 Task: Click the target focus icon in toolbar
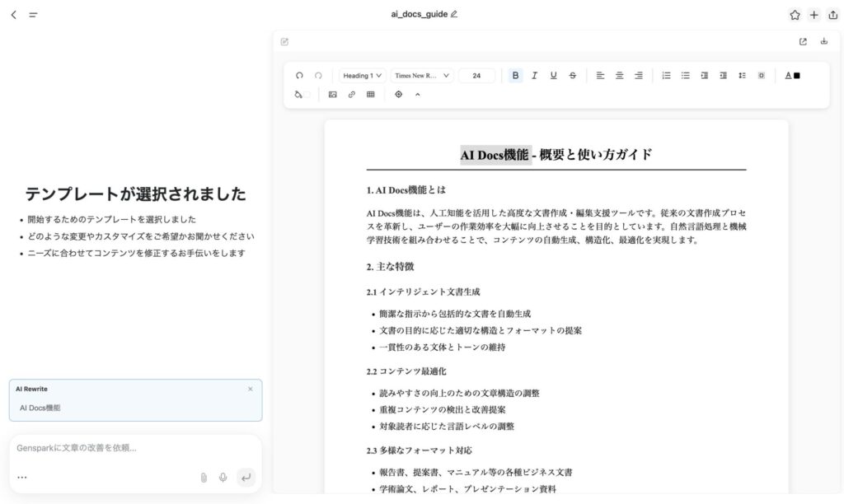(398, 95)
